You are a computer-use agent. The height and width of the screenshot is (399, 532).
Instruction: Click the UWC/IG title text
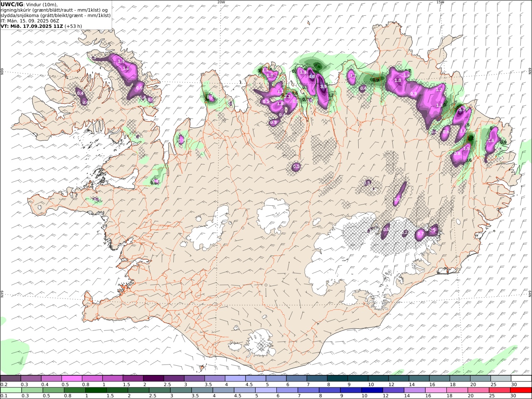pyautogui.click(x=12, y=4)
